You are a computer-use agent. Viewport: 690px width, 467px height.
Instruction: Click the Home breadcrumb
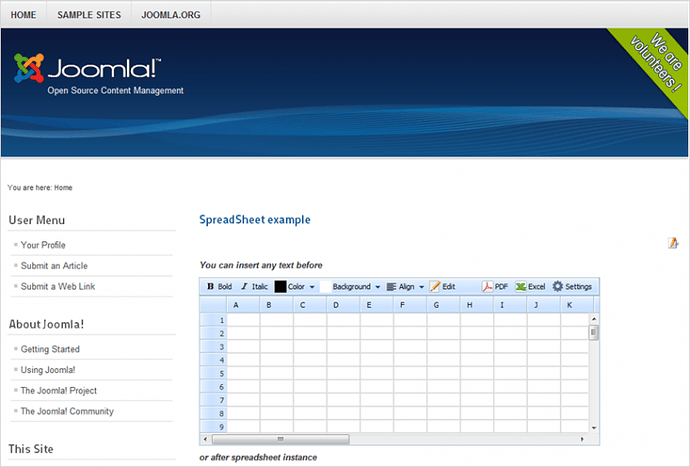[63, 188]
